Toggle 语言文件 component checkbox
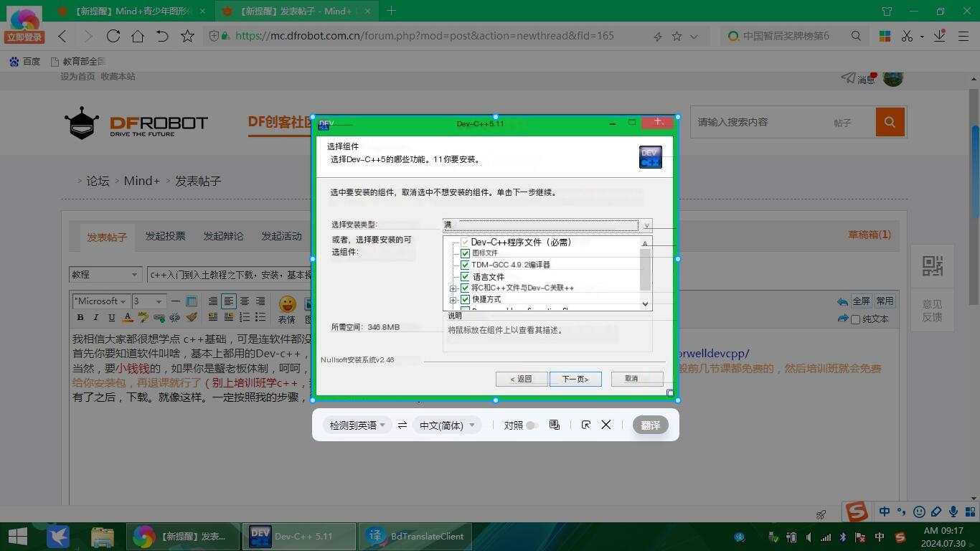The image size is (980, 551). click(465, 276)
